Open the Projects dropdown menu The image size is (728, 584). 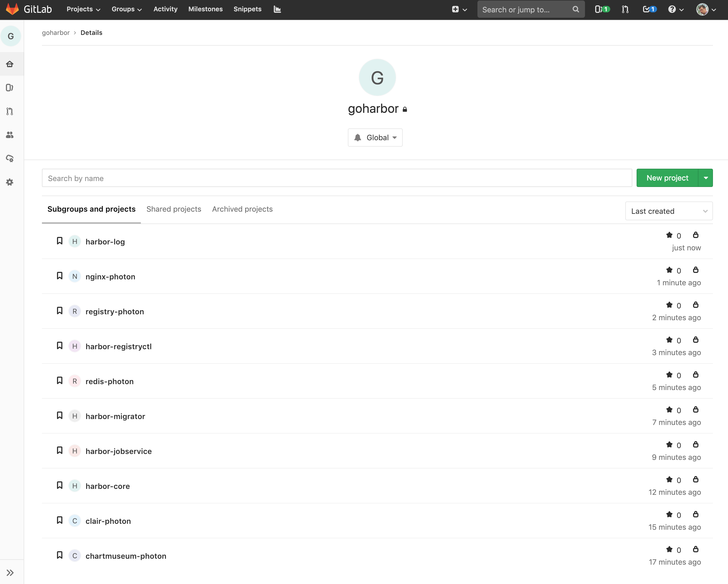pos(83,9)
